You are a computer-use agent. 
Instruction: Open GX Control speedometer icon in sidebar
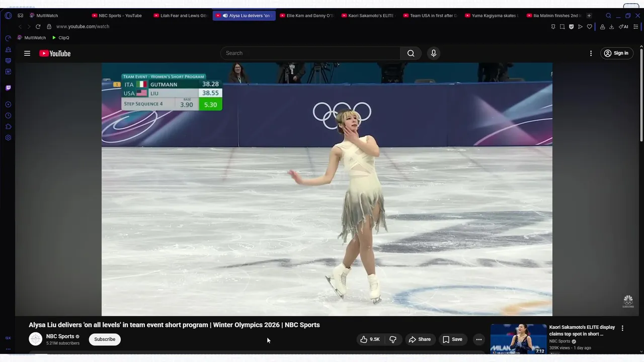pyautogui.click(x=8, y=38)
